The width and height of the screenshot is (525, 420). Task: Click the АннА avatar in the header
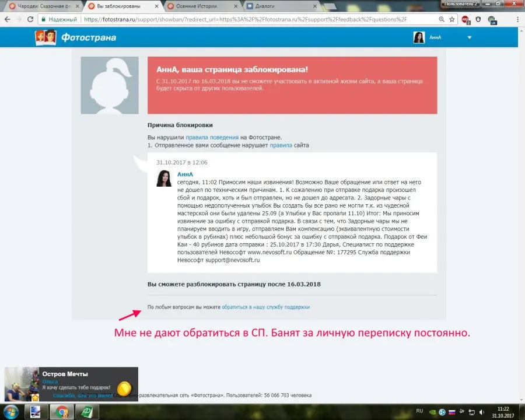(419, 37)
